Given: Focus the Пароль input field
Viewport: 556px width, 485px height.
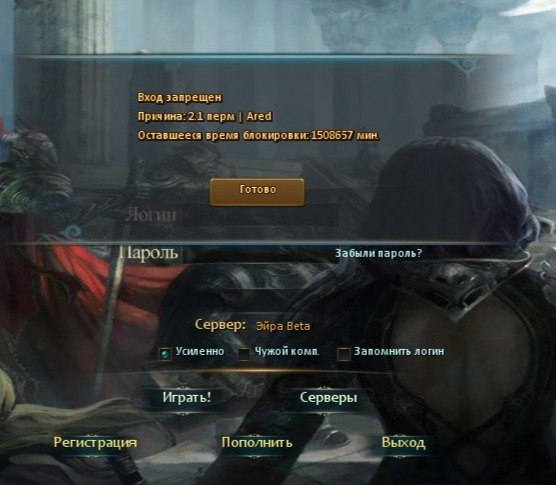Looking at the screenshot, I should point(261,253).
